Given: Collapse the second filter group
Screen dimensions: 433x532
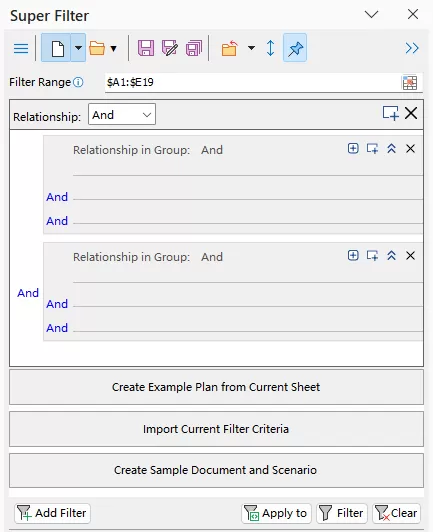Looking at the screenshot, I should pyautogui.click(x=391, y=255).
